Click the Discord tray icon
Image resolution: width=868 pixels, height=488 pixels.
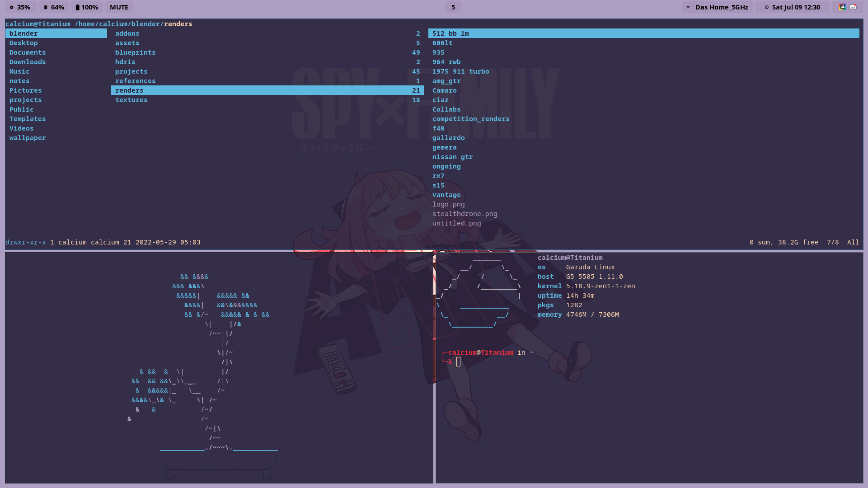(x=853, y=7)
